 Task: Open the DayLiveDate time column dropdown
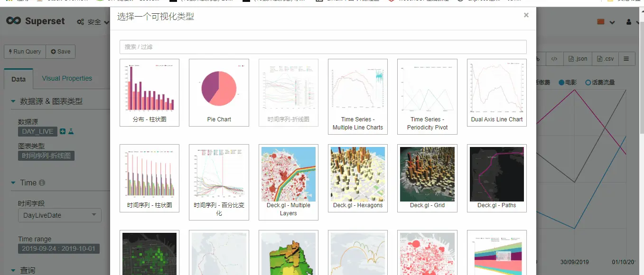coord(59,215)
